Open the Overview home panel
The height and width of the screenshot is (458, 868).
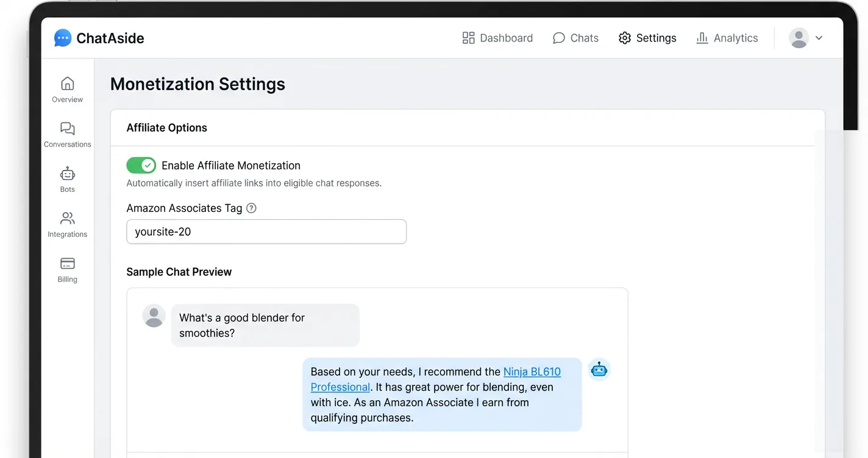pos(67,88)
